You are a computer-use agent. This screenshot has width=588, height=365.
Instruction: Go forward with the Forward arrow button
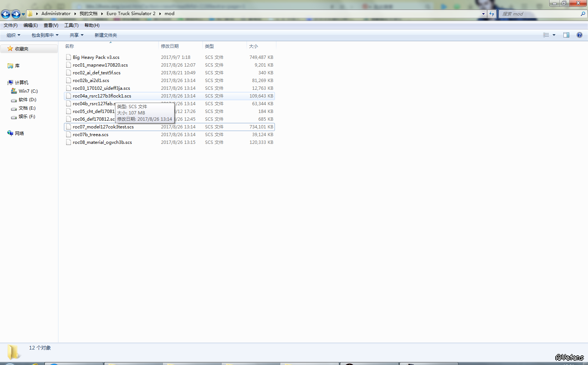click(x=16, y=14)
